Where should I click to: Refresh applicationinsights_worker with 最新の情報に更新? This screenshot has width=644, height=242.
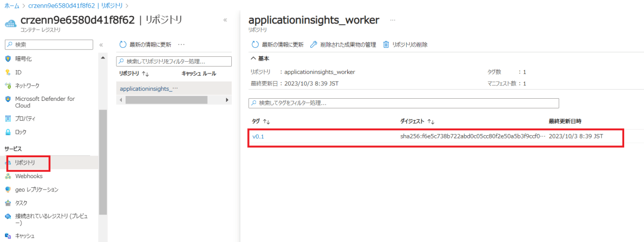pos(277,44)
